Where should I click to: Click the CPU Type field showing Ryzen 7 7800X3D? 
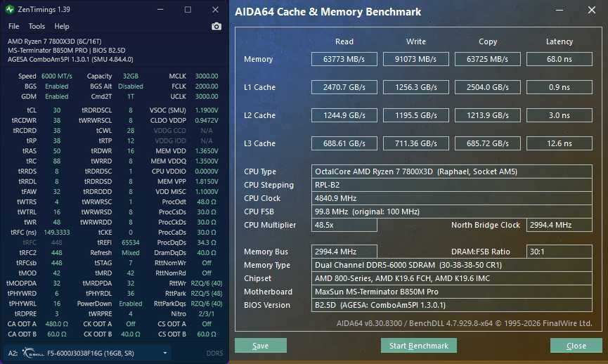point(452,171)
